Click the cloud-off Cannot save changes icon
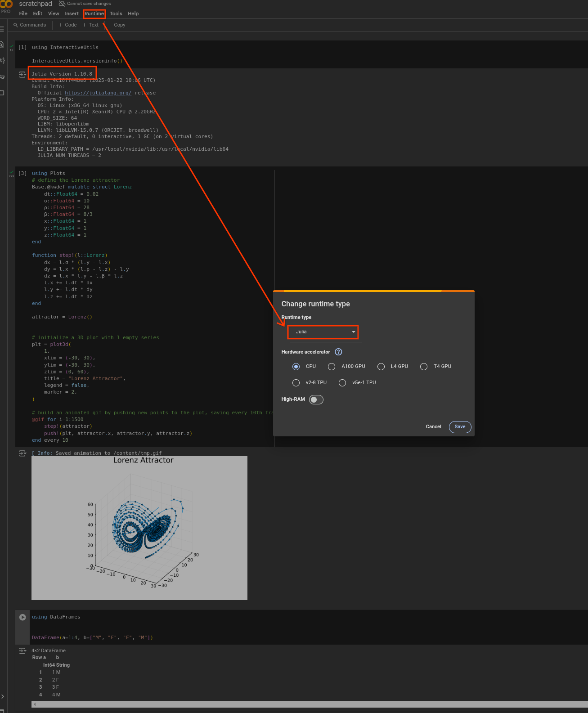Screen dimensions: 588x713 62,4
